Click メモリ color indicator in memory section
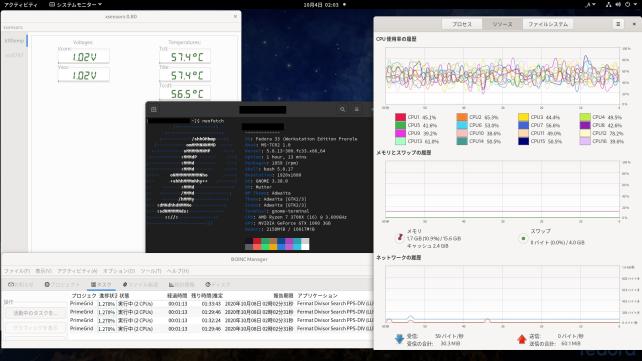This screenshot has width=642, height=361. (x=400, y=237)
